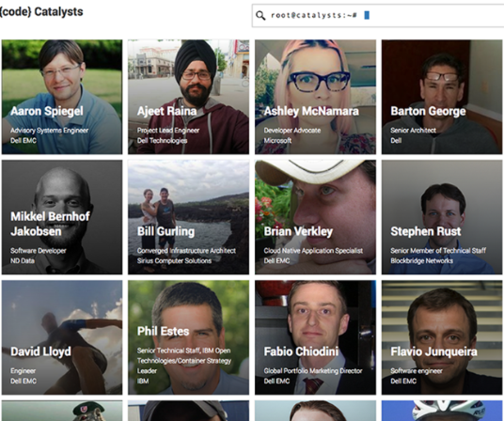This screenshot has width=504, height=421.
Task: Open Aaron Spiegel's profile card
Action: click(62, 97)
